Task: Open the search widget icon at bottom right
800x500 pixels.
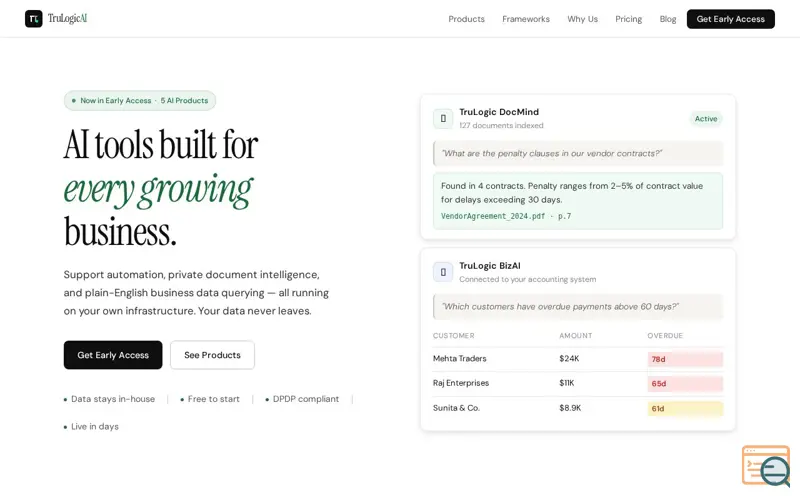Action: 766,466
